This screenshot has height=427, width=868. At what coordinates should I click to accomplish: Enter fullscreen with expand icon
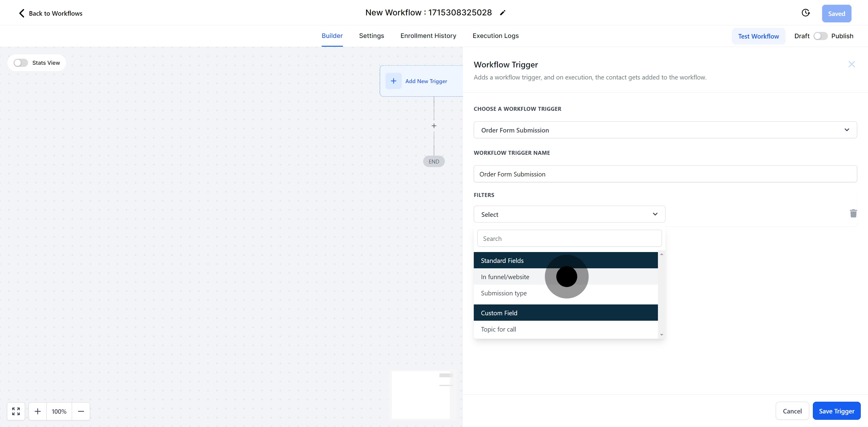(15, 411)
